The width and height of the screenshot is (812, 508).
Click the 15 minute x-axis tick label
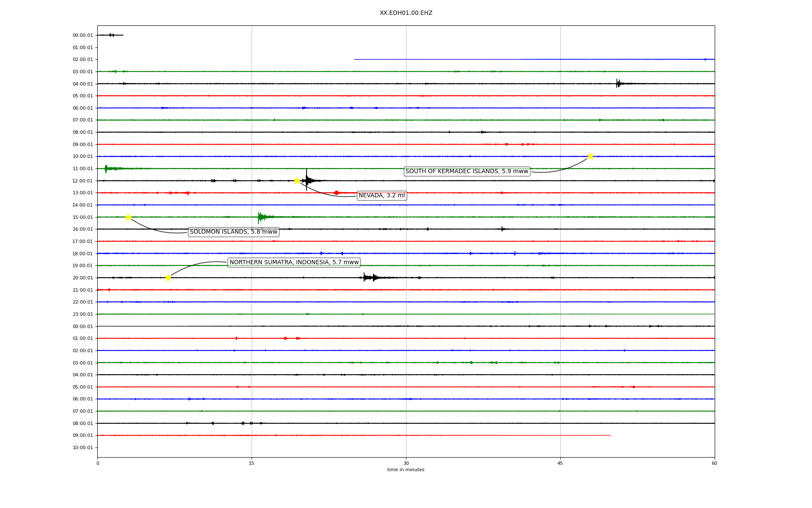[252, 463]
